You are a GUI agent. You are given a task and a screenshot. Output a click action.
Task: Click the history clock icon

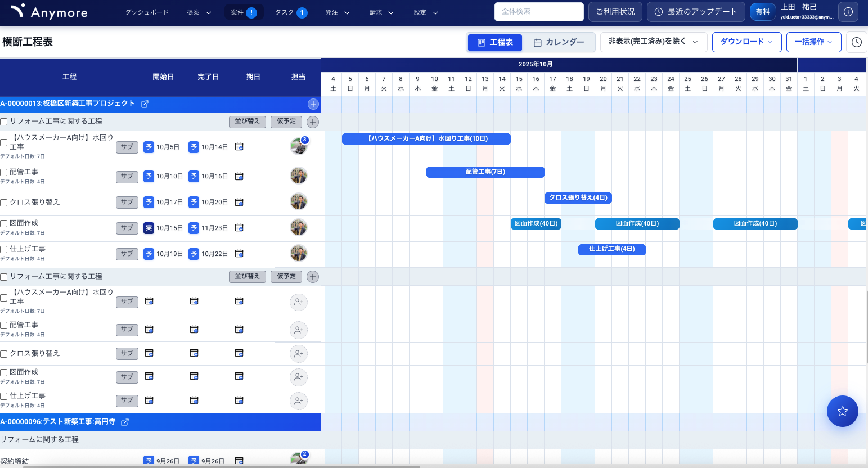(x=856, y=42)
